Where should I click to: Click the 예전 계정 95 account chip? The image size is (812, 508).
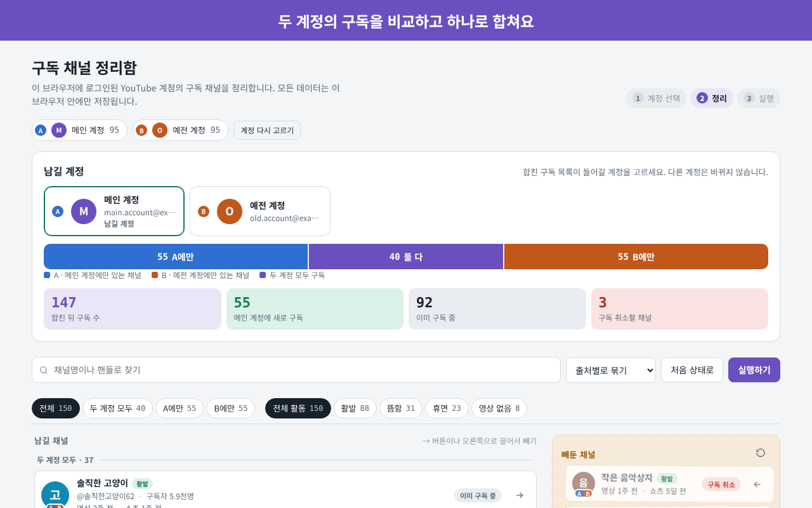point(180,130)
